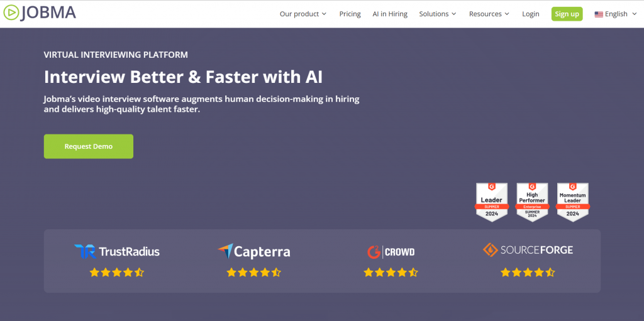Click the Interview Better & Faster with AI heading
The image size is (644, 321).
coord(183,77)
